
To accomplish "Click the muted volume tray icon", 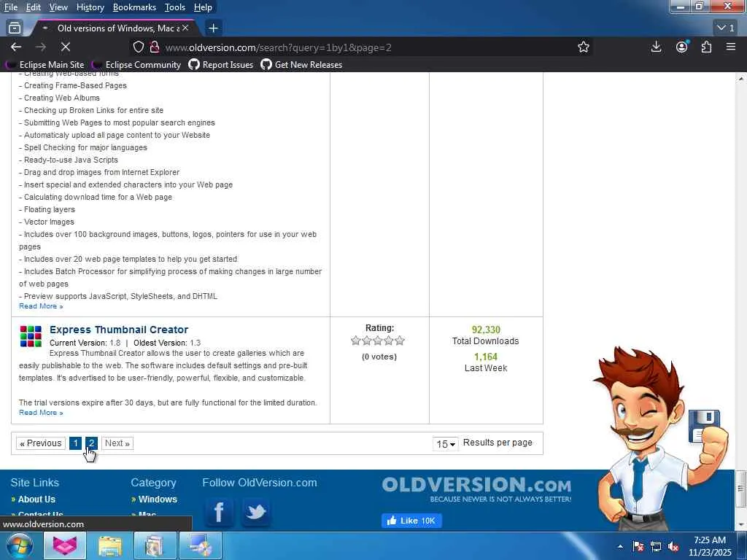I will click(x=673, y=547).
